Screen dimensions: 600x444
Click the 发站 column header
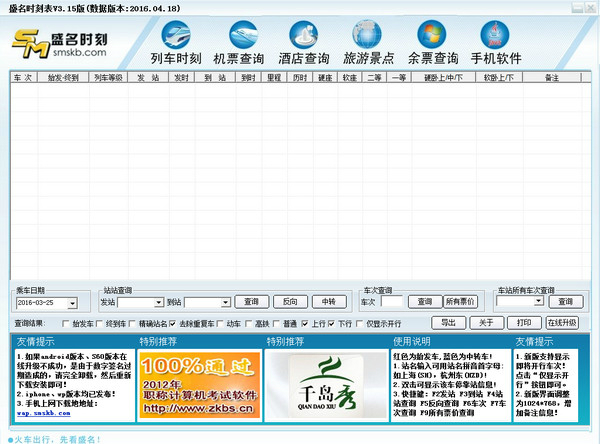(148, 78)
